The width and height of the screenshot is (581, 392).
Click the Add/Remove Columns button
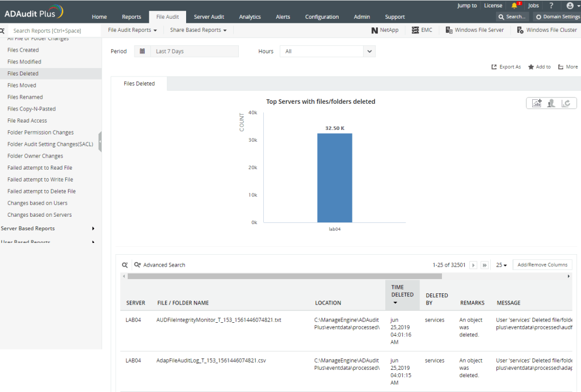pos(542,265)
